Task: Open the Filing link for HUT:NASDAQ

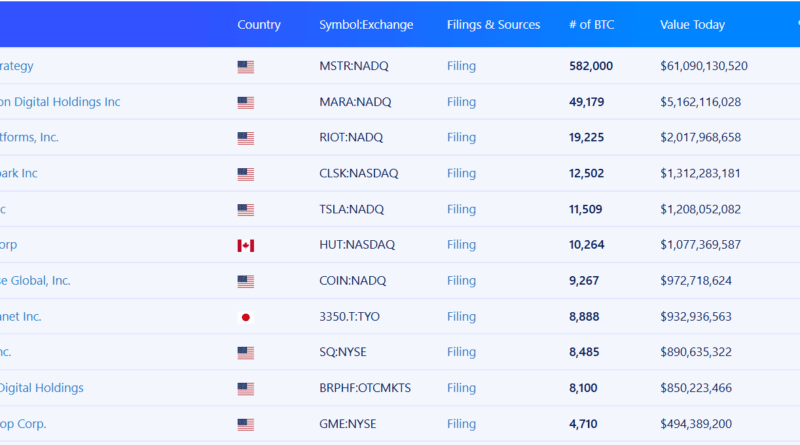Action: point(461,244)
